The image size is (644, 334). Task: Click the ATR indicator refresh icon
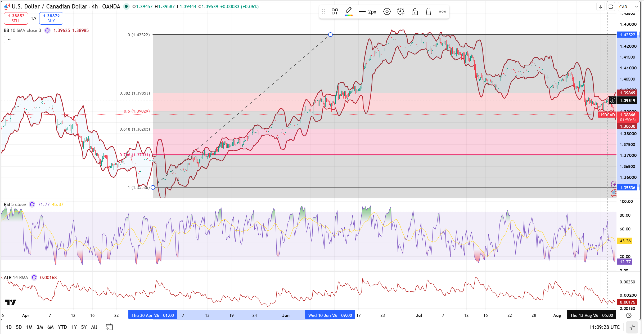tap(34, 278)
